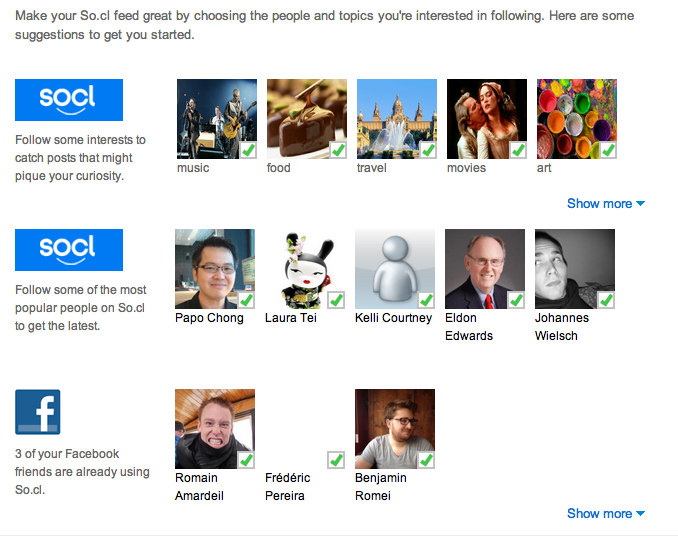Uncheck the art interest checkbox
The height and width of the screenshot is (538, 678).
tap(606, 150)
